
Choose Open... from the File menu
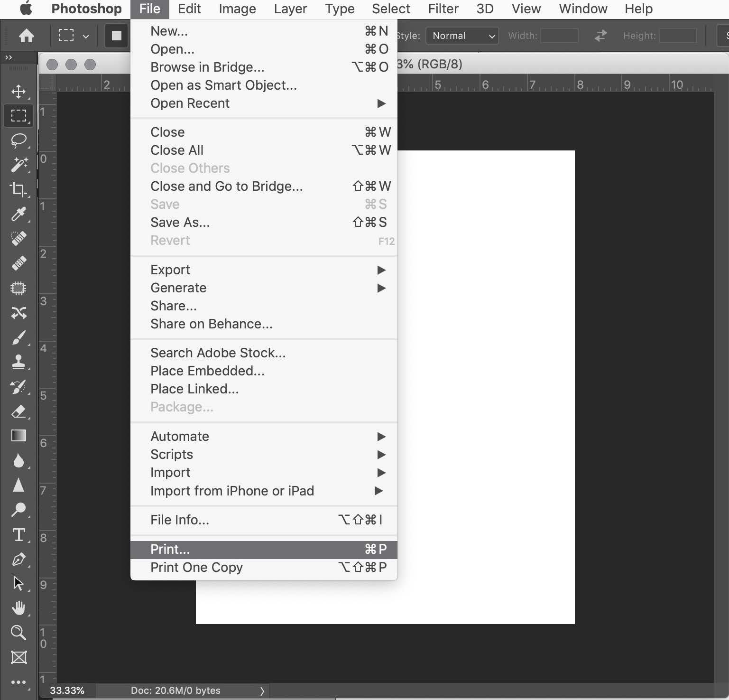pyautogui.click(x=264, y=49)
